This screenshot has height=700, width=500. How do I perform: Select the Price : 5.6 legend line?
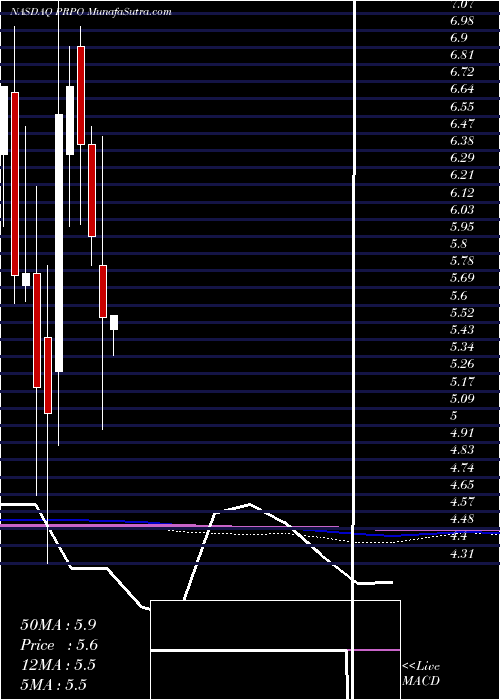click(x=59, y=645)
